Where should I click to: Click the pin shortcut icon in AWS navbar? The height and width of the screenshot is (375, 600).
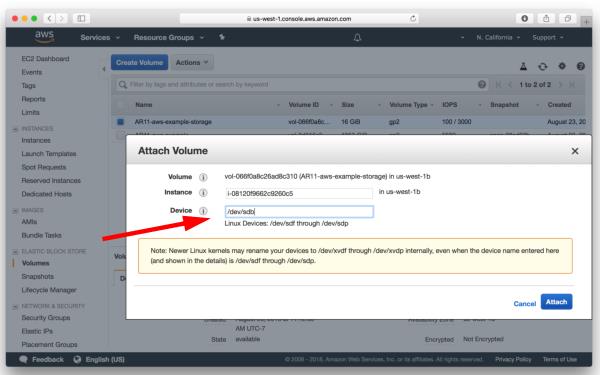click(222, 37)
